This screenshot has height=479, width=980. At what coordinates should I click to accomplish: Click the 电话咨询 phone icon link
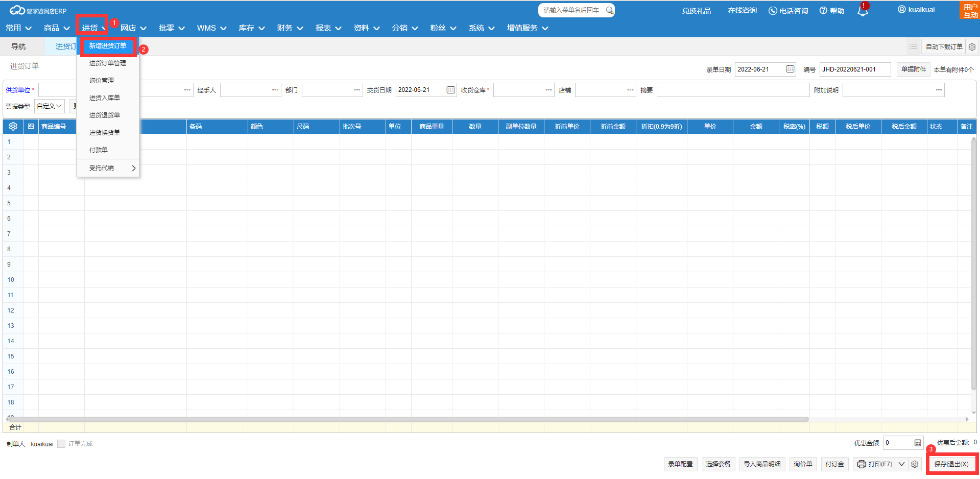(x=788, y=11)
